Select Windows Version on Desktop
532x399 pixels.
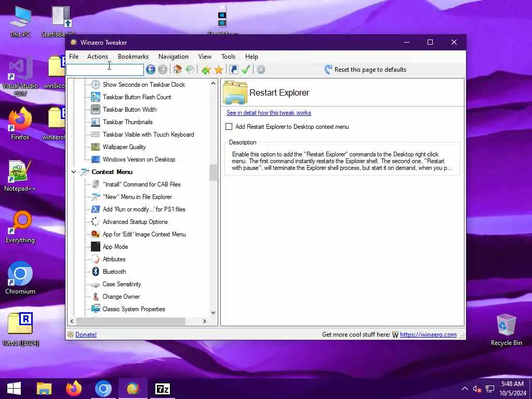tap(139, 159)
